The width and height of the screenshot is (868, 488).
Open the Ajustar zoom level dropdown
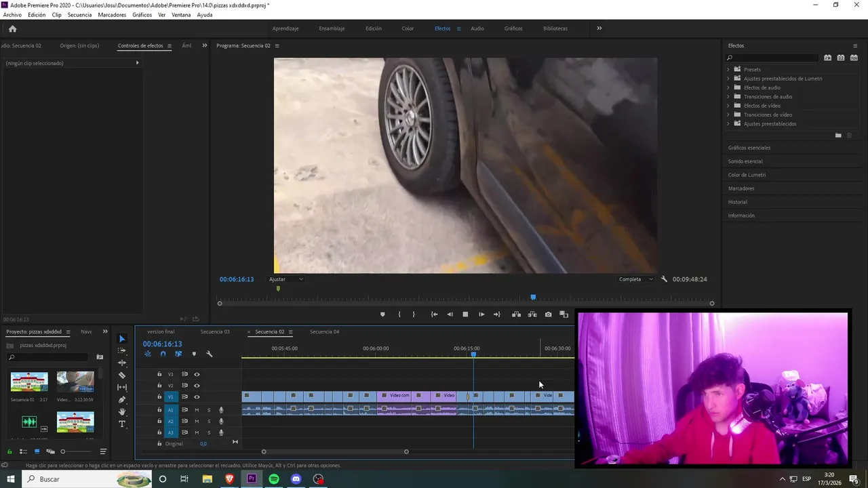(286, 279)
